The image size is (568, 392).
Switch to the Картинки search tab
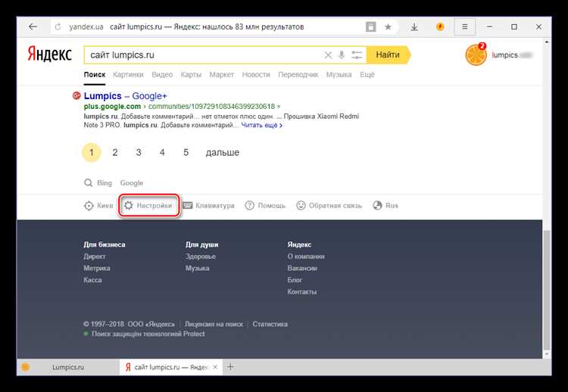(x=128, y=75)
